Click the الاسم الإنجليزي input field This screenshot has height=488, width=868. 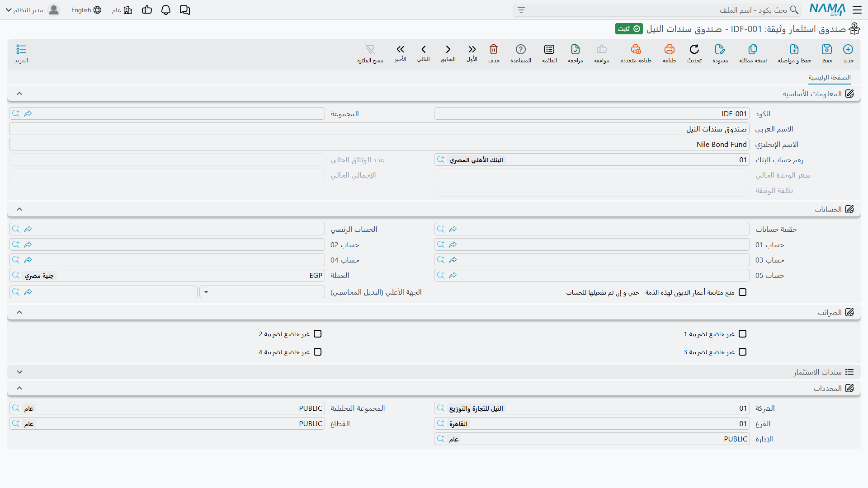tap(379, 144)
